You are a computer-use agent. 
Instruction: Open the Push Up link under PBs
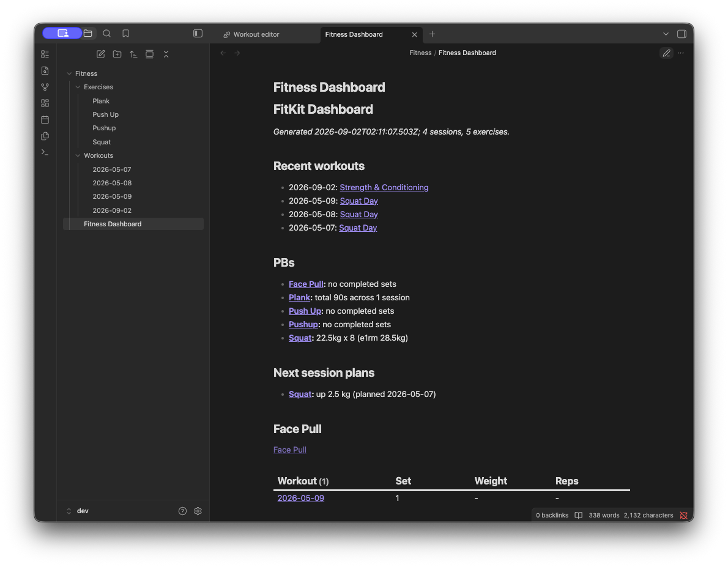pos(305,311)
